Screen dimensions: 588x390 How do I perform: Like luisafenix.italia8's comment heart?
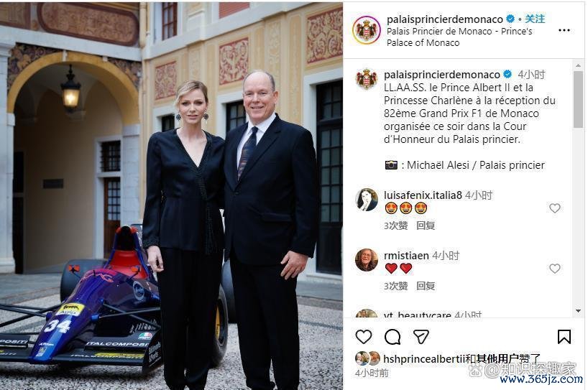(555, 208)
